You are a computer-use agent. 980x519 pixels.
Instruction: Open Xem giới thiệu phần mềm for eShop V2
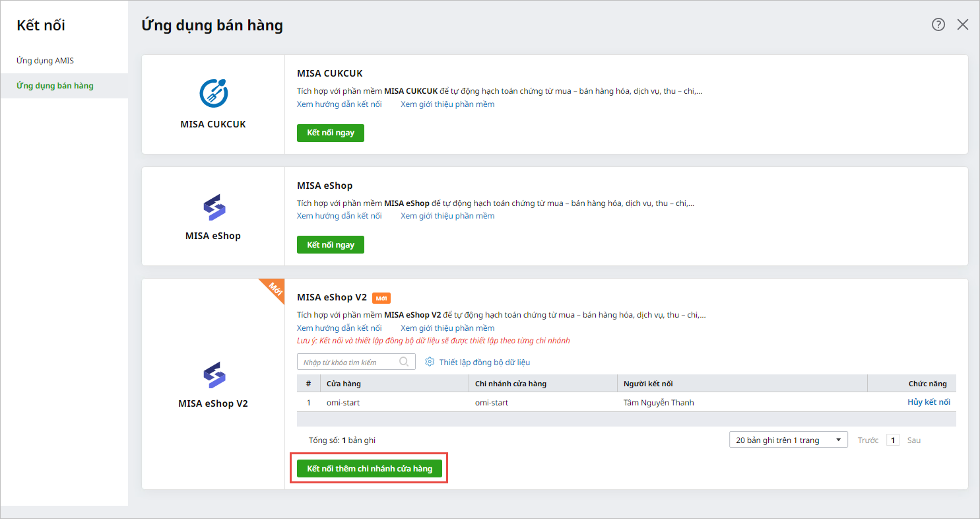pyautogui.click(x=447, y=328)
